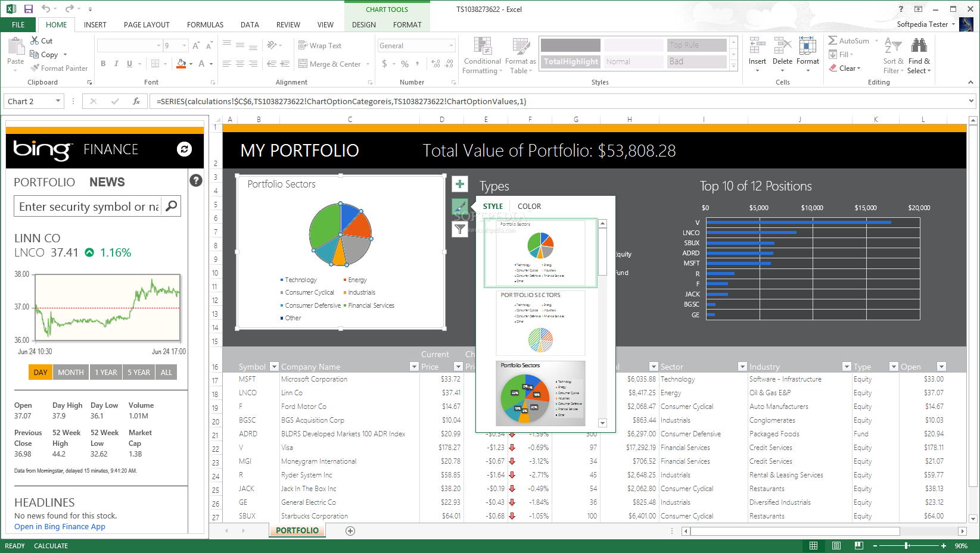This screenshot has height=553, width=980.
Task: Open the Font Color picker
Action: [x=201, y=64]
